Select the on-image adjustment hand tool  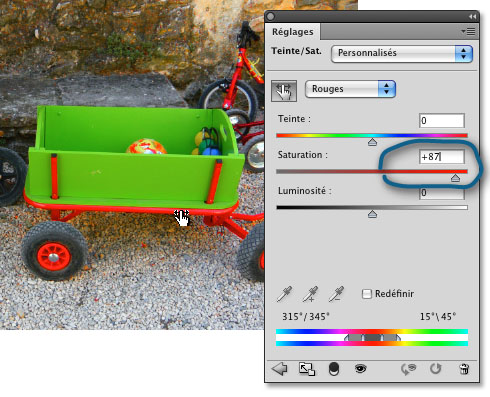point(284,91)
